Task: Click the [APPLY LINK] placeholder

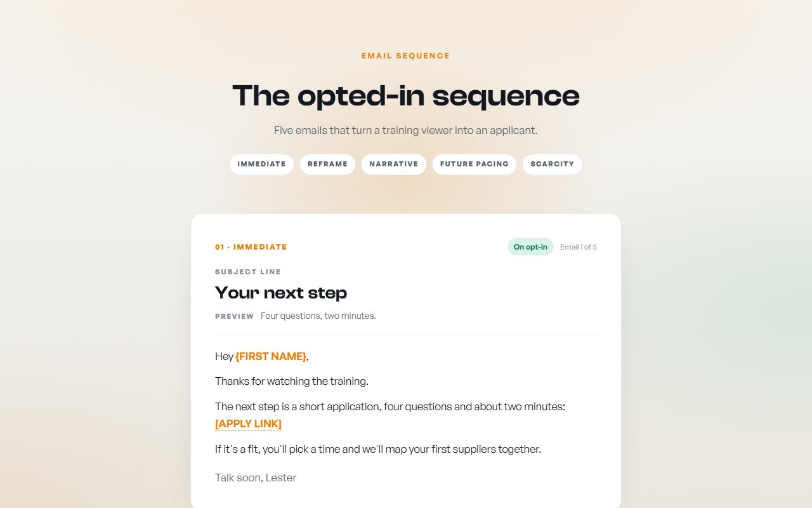Action: [248, 424]
